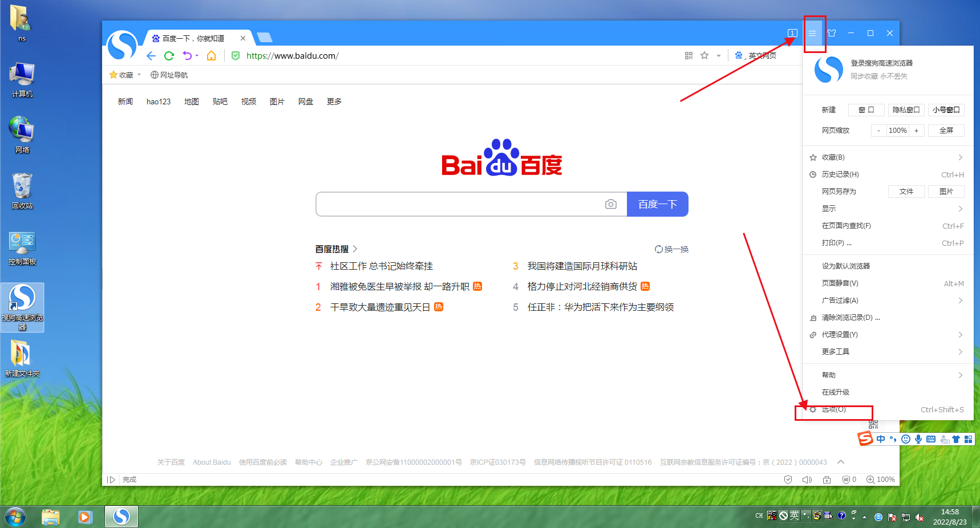Click the 窗口 new window button
Viewport: 980px width, 528px height.
(x=866, y=110)
